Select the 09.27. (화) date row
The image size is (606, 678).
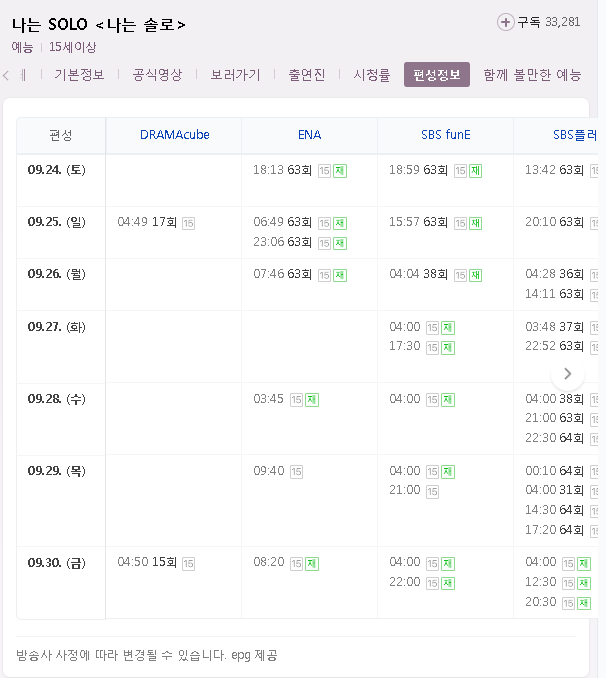[57, 326]
